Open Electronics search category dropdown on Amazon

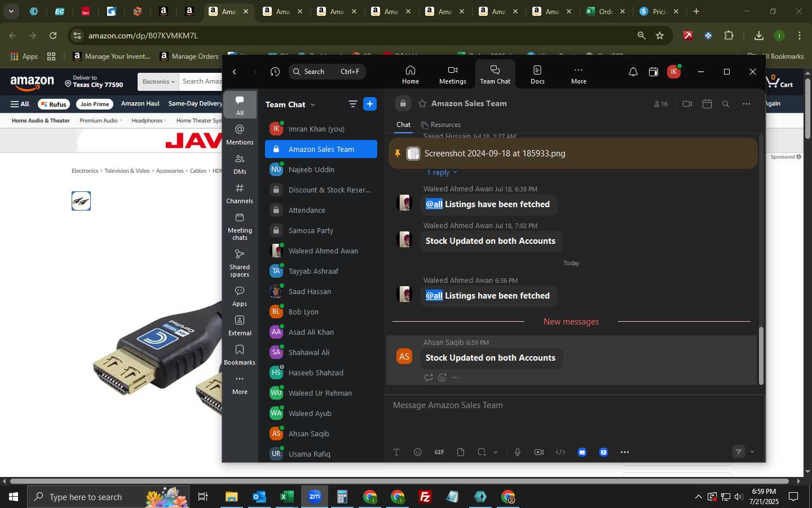pyautogui.click(x=158, y=82)
